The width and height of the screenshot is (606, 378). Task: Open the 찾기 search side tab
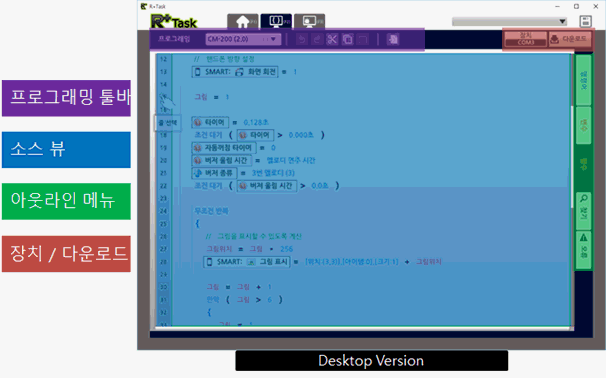pos(583,211)
